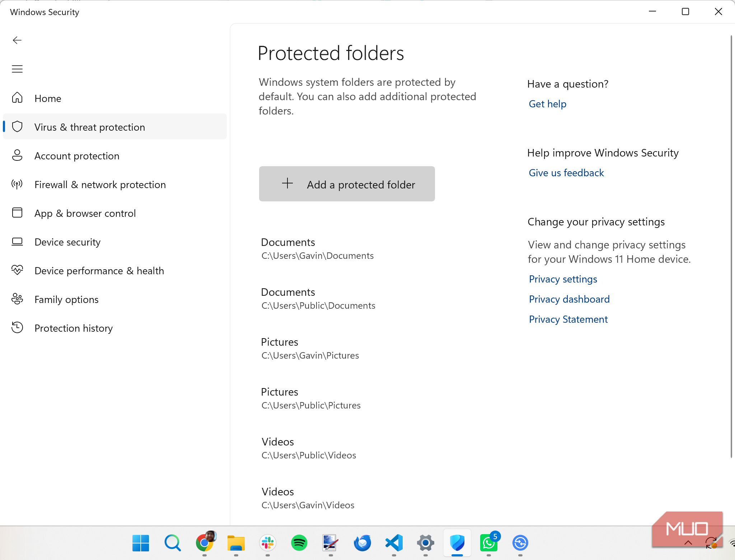Click the Device security laptop icon
Viewport: 735px width, 560px height.
[17, 242]
